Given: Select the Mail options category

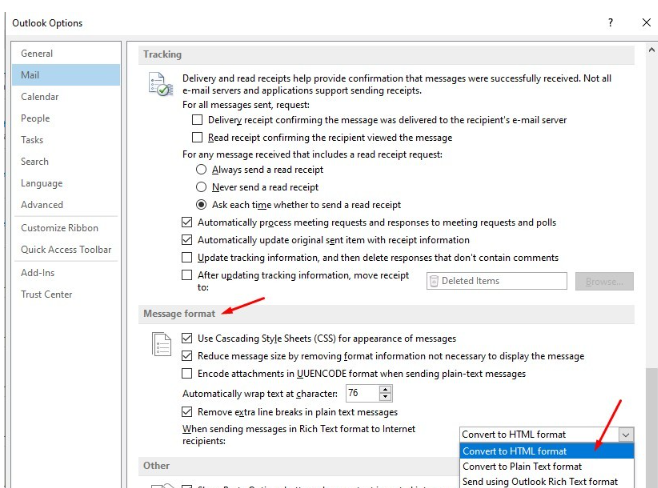Looking at the screenshot, I should click(66, 75).
